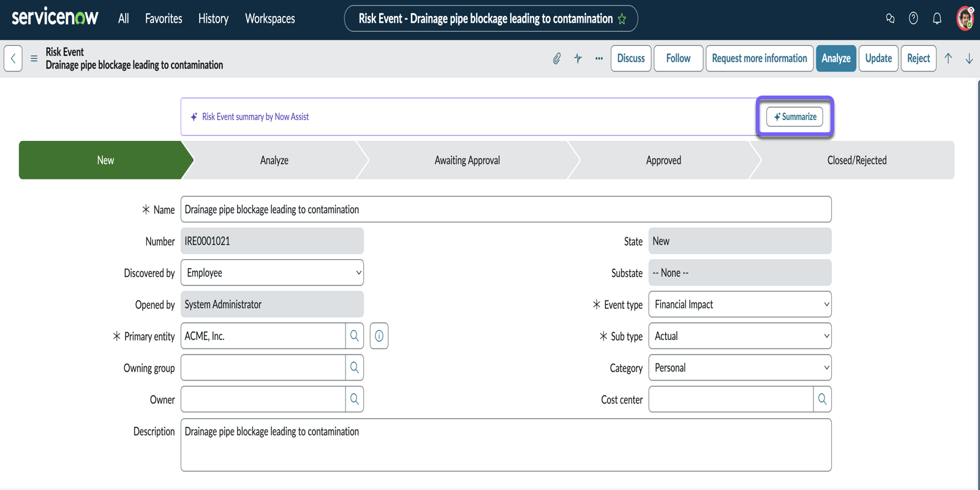This screenshot has height=490, width=980.
Task: Click the Now Assist sparkle icon in header
Action: [x=578, y=58]
